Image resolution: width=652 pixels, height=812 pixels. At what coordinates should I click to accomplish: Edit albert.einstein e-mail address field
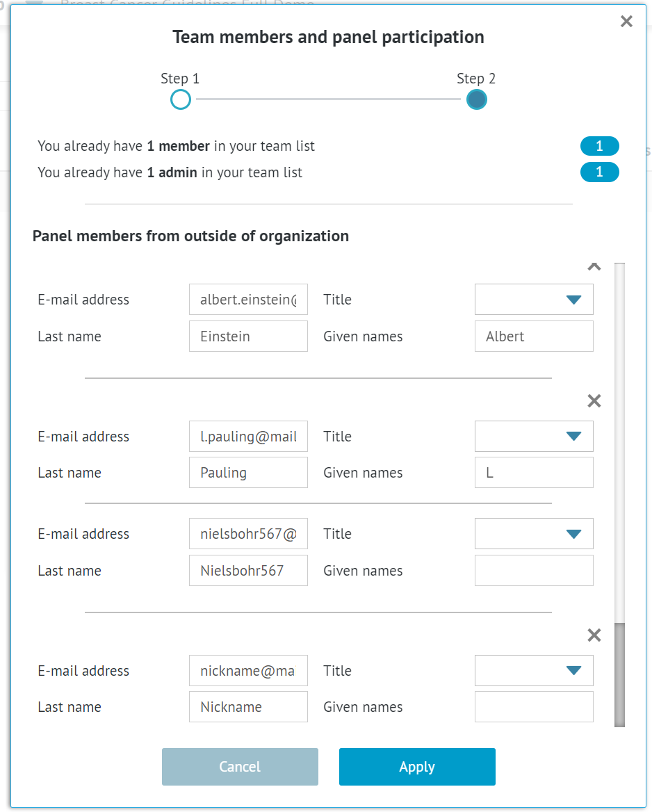(x=248, y=300)
